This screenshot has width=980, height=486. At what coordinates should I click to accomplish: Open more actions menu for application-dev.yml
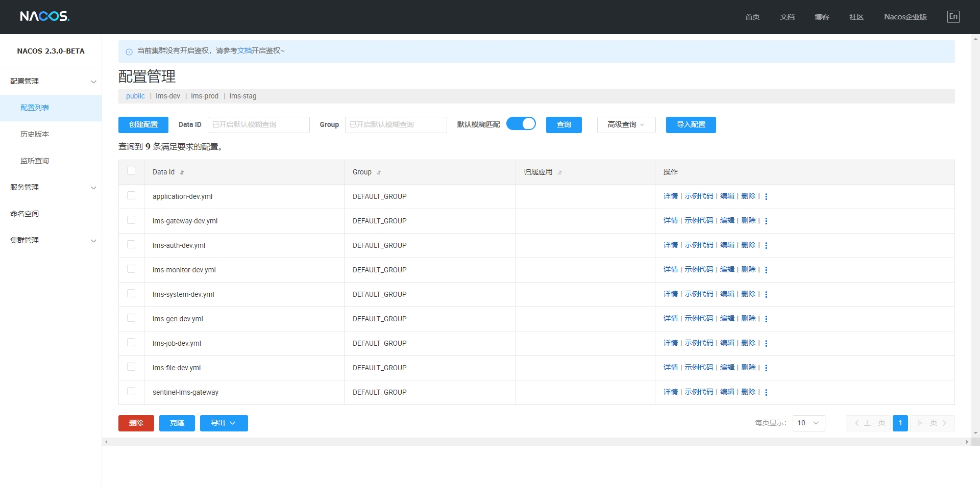766,196
